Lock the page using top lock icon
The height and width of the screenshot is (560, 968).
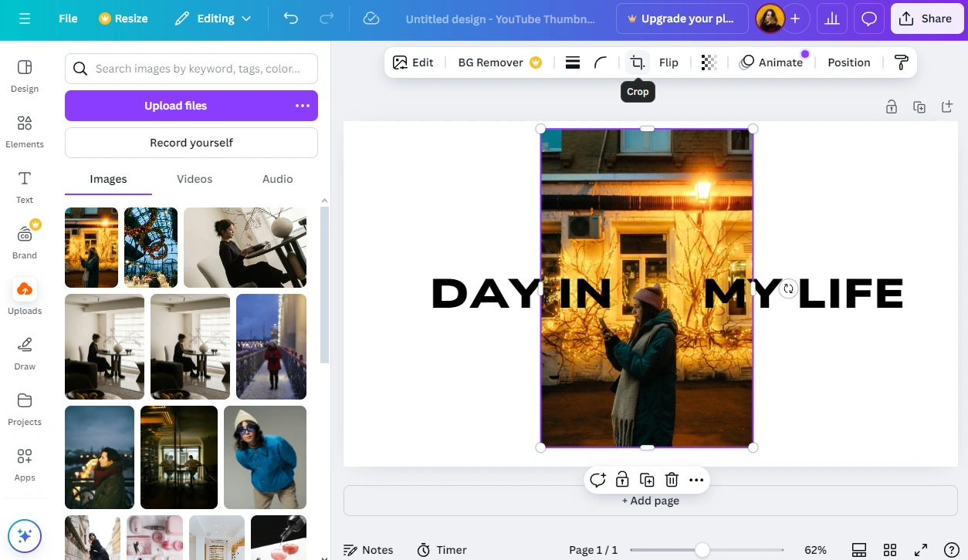[x=892, y=107]
